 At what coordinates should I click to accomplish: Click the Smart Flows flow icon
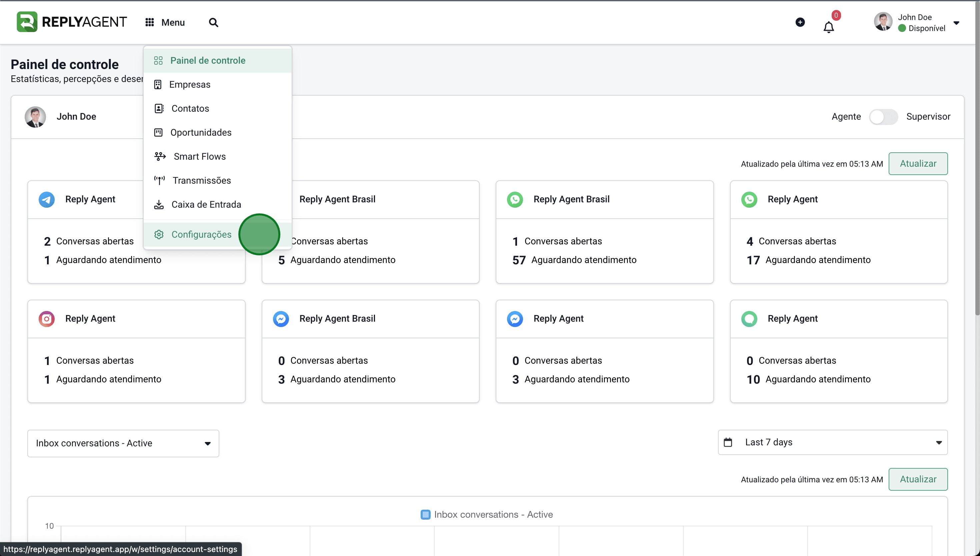click(160, 157)
